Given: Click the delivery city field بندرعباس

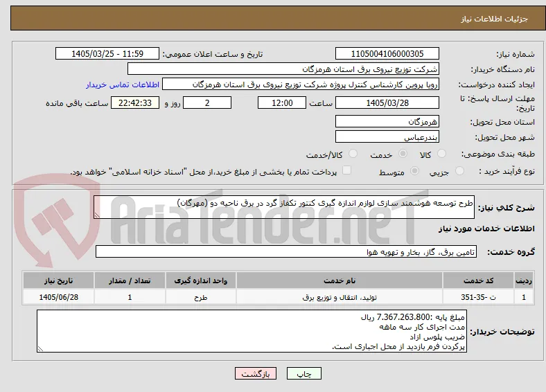Looking at the screenshot, I should point(387,137).
